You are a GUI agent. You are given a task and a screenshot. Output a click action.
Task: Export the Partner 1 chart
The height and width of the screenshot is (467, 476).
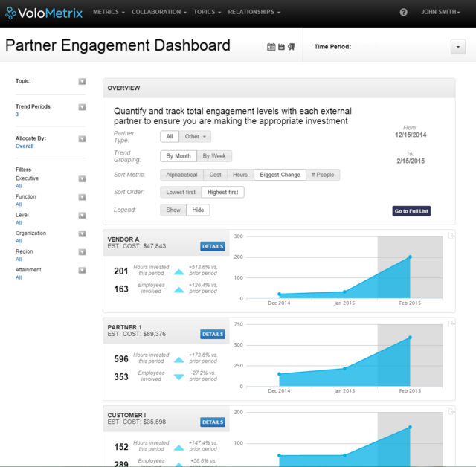click(x=451, y=323)
